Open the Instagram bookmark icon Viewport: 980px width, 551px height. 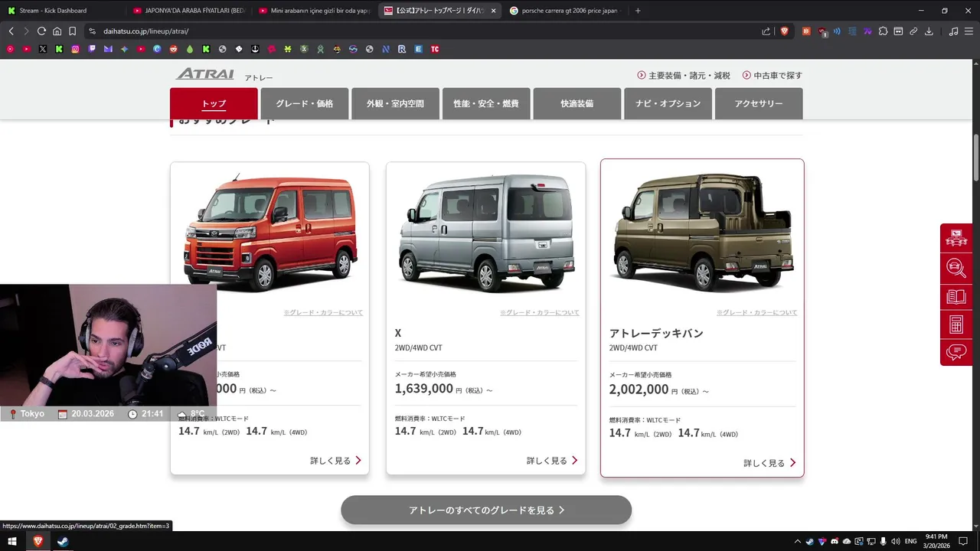[76, 49]
